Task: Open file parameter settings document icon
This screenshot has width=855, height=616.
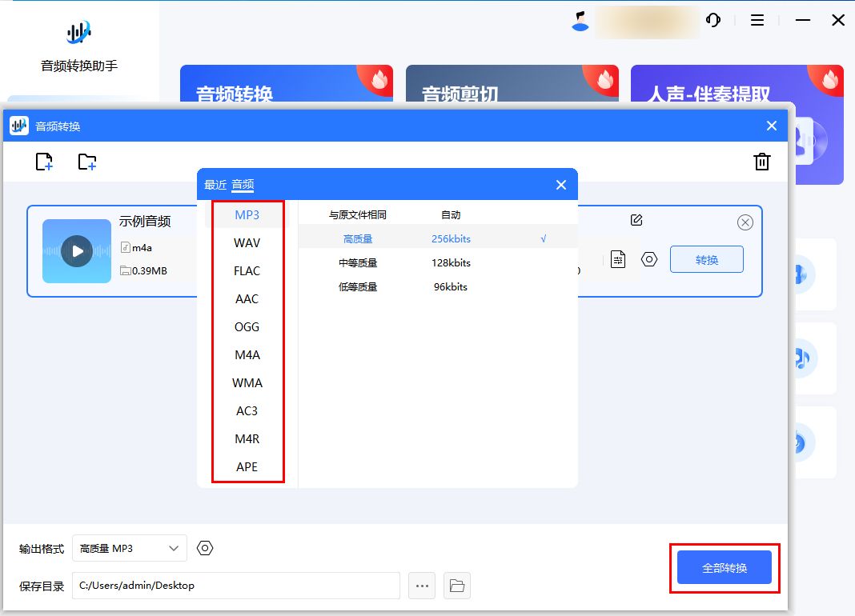Action: (617, 258)
